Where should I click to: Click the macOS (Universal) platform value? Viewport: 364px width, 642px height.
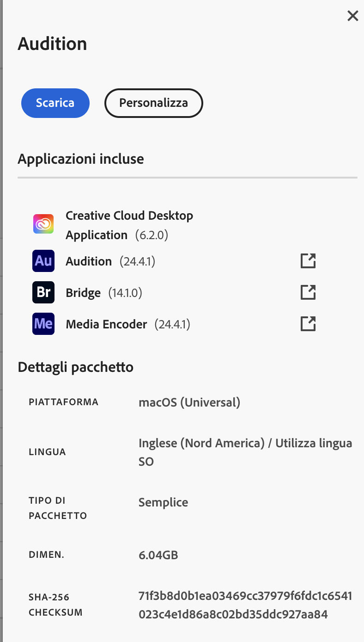coord(189,402)
